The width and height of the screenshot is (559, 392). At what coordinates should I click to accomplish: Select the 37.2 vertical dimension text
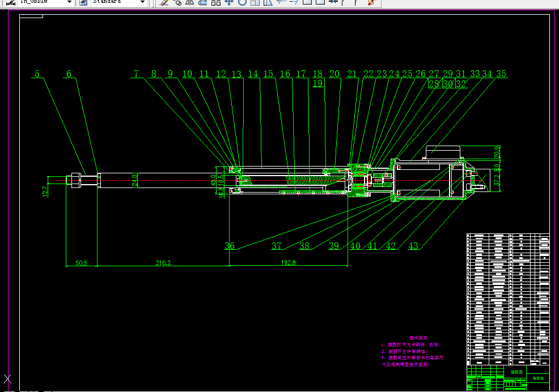pos(497,180)
